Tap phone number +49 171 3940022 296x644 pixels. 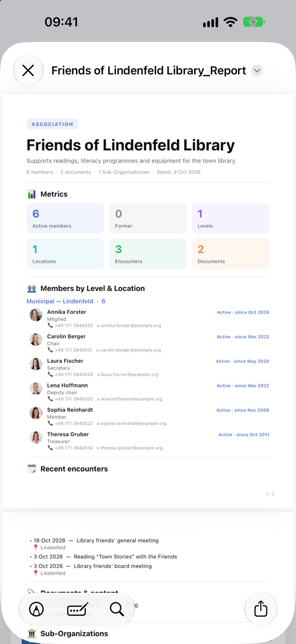(x=74, y=423)
